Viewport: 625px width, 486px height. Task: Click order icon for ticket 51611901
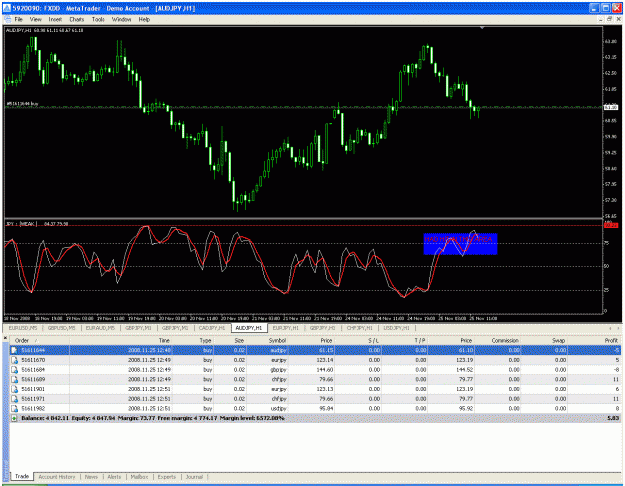(14, 389)
